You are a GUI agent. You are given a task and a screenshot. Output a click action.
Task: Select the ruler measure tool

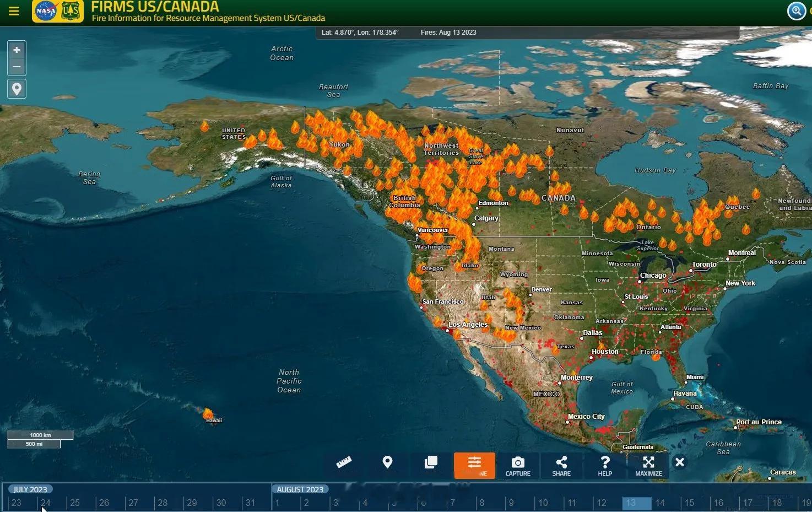(344, 463)
